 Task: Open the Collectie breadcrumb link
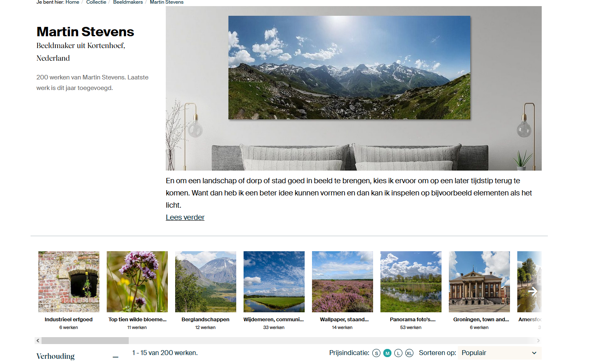96,2
